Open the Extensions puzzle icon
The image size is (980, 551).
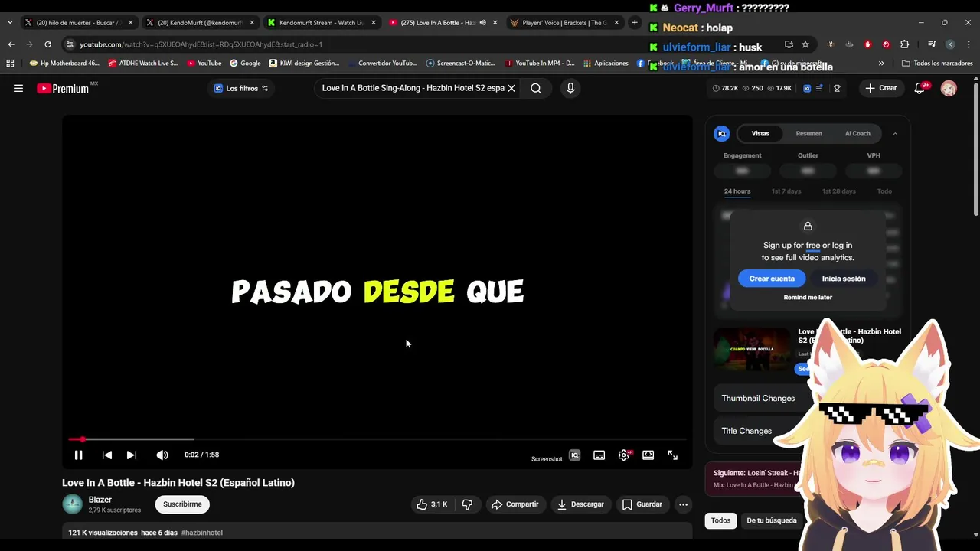(x=904, y=44)
